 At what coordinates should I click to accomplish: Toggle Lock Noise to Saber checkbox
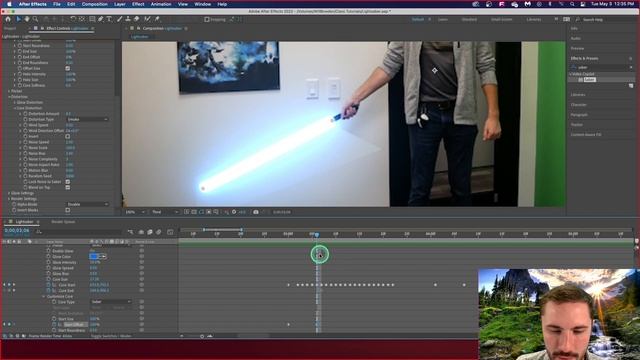68,182
